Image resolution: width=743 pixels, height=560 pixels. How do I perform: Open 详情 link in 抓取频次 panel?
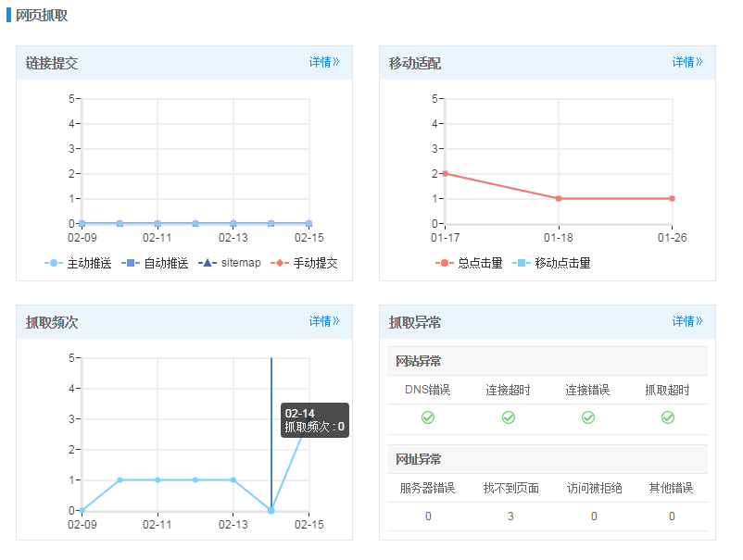click(x=324, y=322)
